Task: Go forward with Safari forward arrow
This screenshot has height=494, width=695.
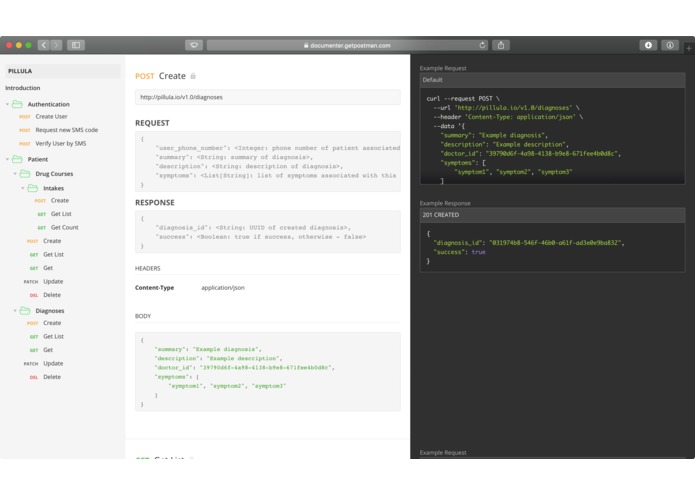Action: [56, 45]
